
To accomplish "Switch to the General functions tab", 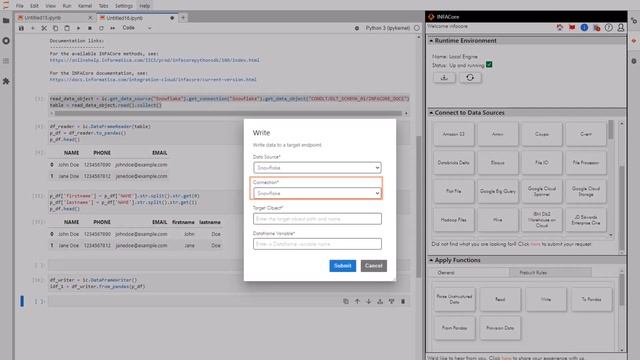I will click(x=469, y=273).
